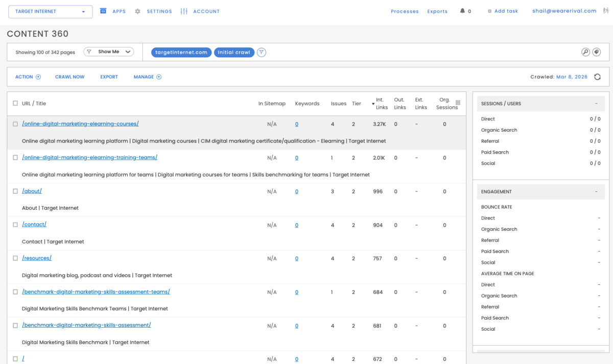This screenshot has width=613, height=364.
Task: Open the /online-digital-marketing-elearning-training-teams/ URL link
Action: point(89,158)
